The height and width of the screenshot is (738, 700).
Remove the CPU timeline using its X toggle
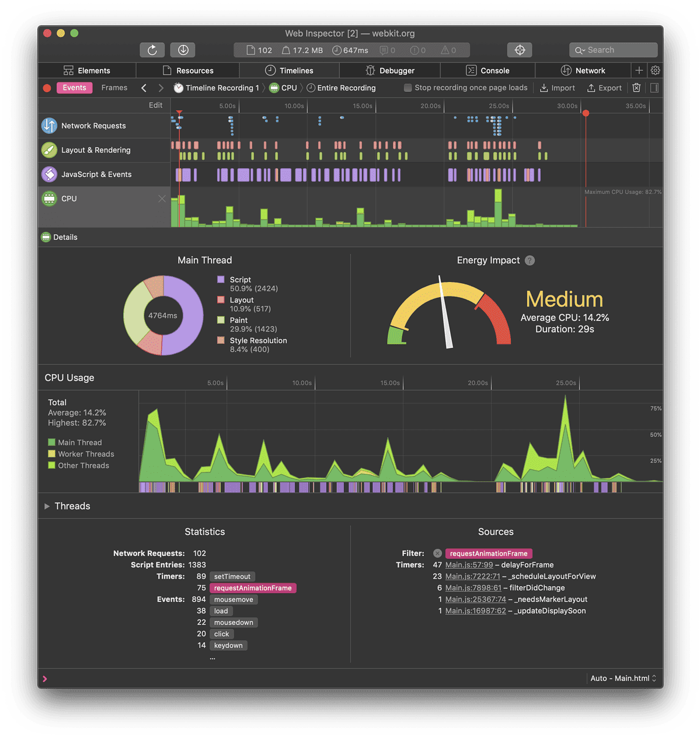tap(162, 199)
